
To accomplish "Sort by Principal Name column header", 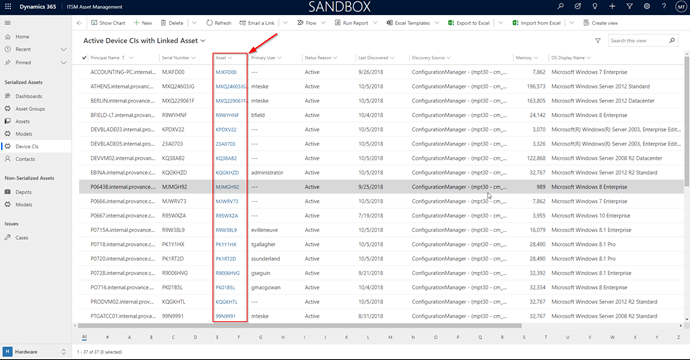I will pyautogui.click(x=112, y=58).
